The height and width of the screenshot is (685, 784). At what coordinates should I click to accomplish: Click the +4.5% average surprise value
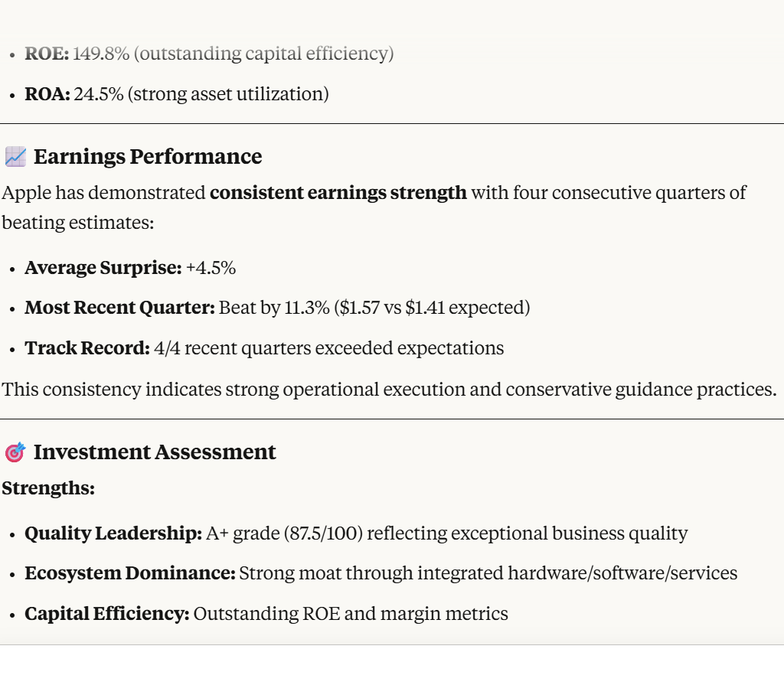[211, 268]
